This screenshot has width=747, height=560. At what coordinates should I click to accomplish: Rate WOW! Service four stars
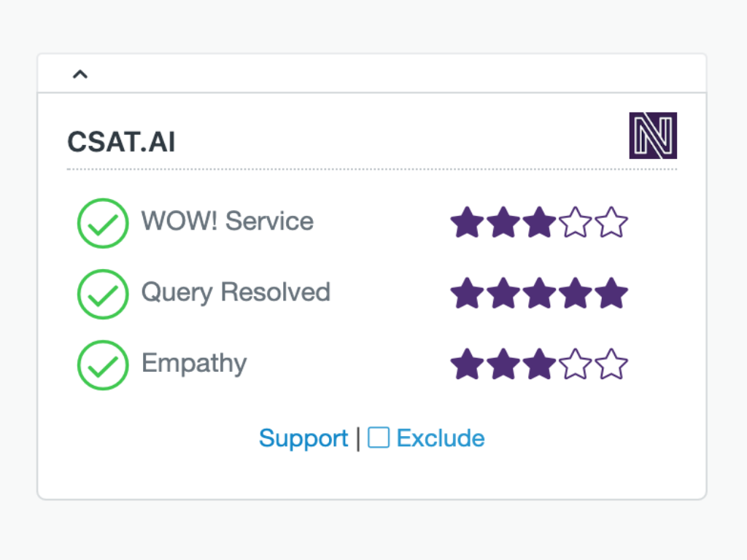(575, 223)
